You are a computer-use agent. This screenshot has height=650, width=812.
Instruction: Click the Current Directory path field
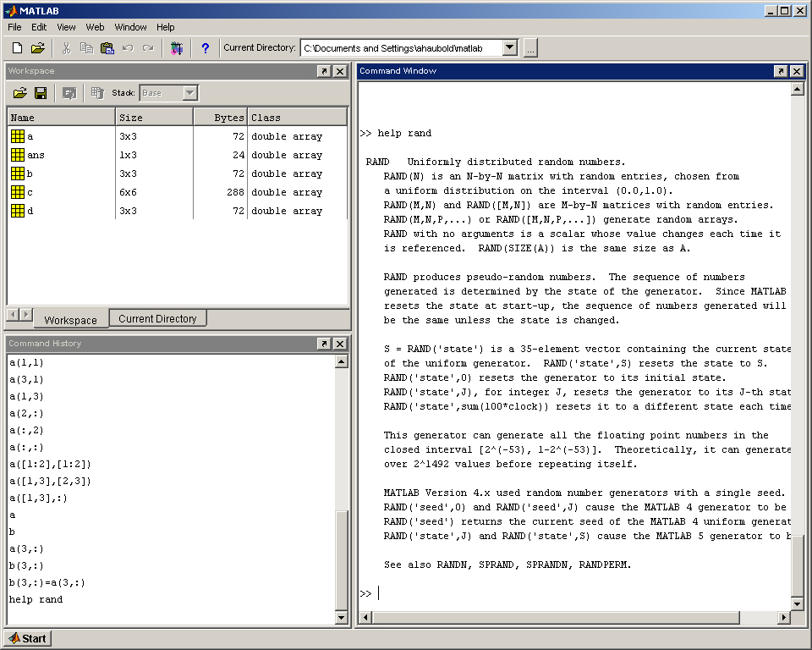point(401,47)
